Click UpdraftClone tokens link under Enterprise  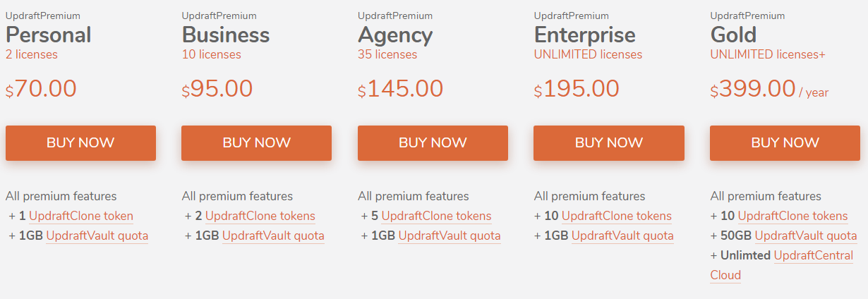pos(617,216)
